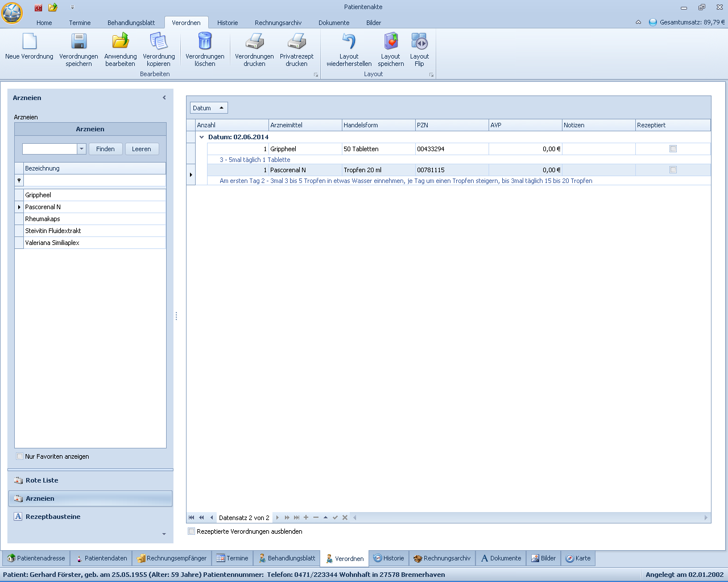This screenshot has width=728, height=582.
Task: Collapse the Arzneien side panel arrow
Action: pyautogui.click(x=164, y=98)
